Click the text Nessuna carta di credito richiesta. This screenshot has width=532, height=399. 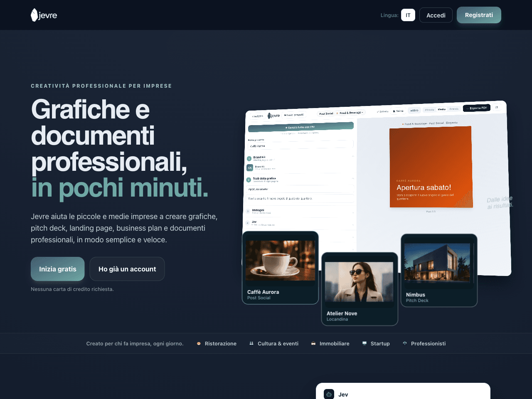click(72, 289)
